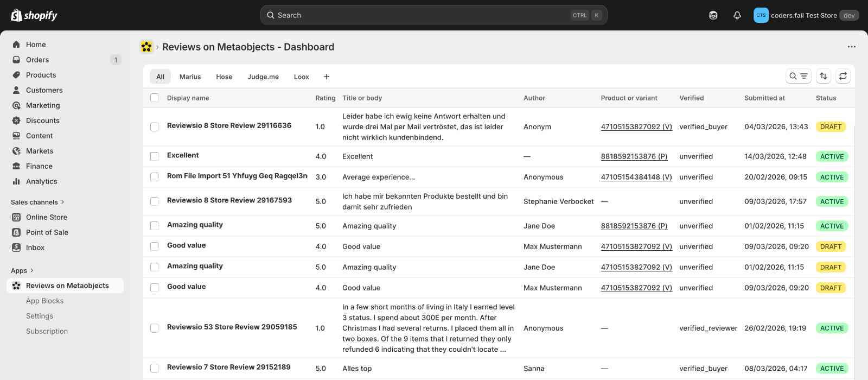Click the Inbox icon
This screenshot has width=868, height=380.
point(16,248)
